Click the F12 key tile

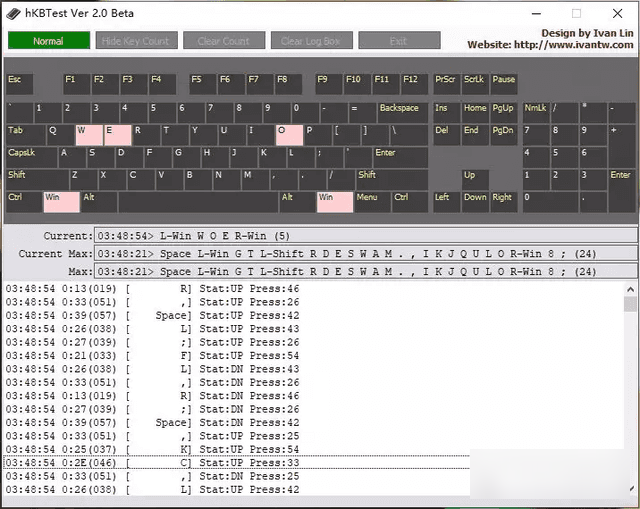(x=415, y=84)
